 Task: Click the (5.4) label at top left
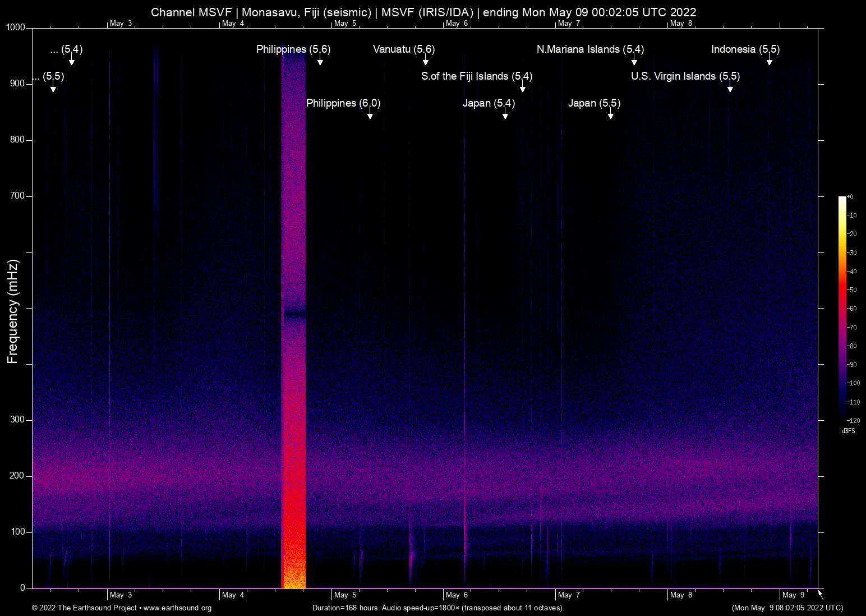pos(66,49)
